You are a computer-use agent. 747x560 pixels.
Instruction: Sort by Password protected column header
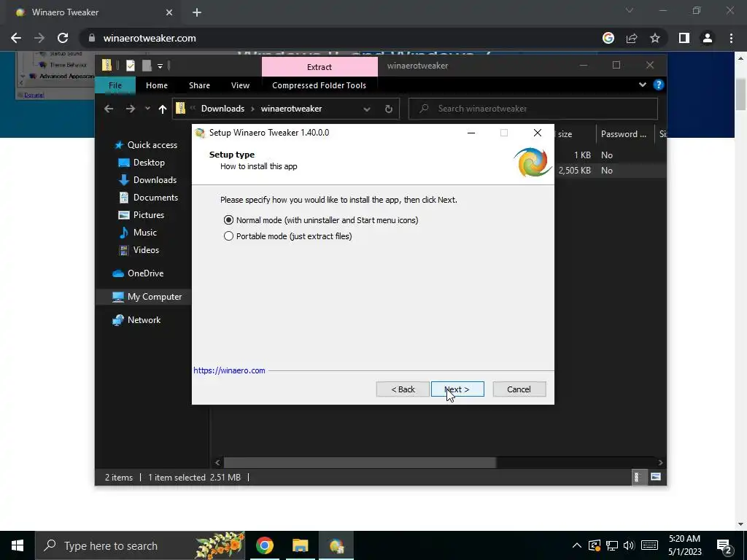click(624, 134)
